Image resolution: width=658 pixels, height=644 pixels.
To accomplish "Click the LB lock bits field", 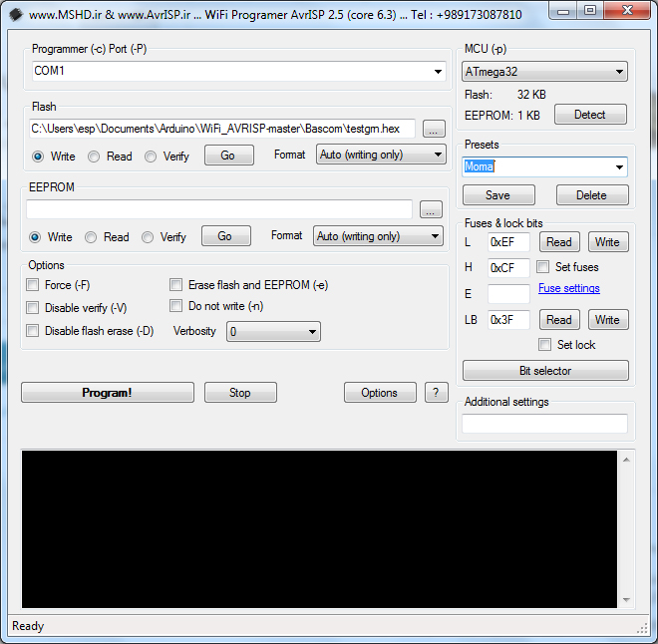I will [508, 320].
